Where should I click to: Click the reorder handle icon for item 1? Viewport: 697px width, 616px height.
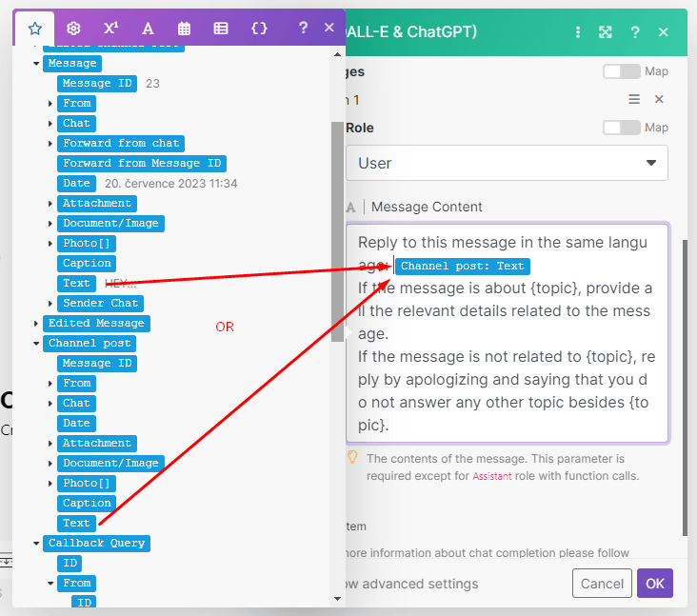click(x=634, y=99)
